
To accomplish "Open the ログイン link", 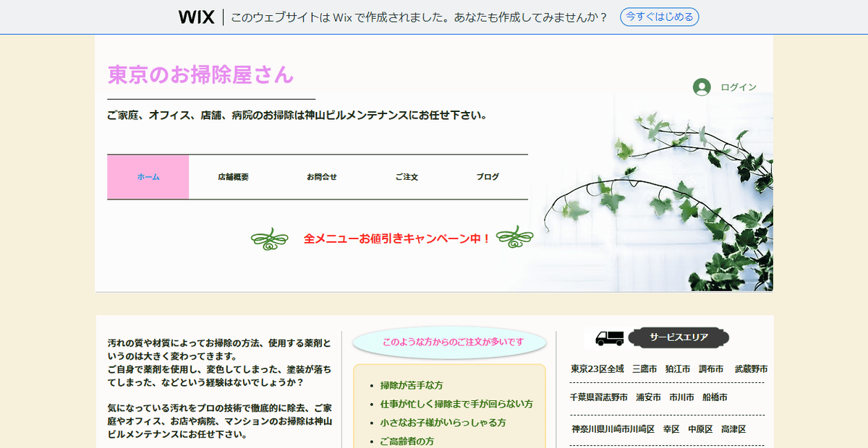I will pyautogui.click(x=738, y=87).
